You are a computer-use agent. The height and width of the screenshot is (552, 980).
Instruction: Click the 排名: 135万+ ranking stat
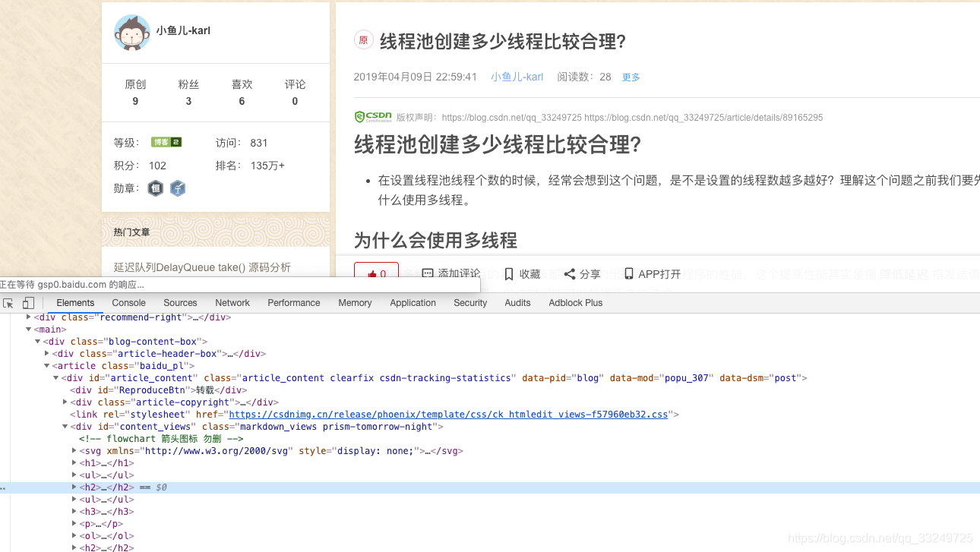tap(250, 166)
